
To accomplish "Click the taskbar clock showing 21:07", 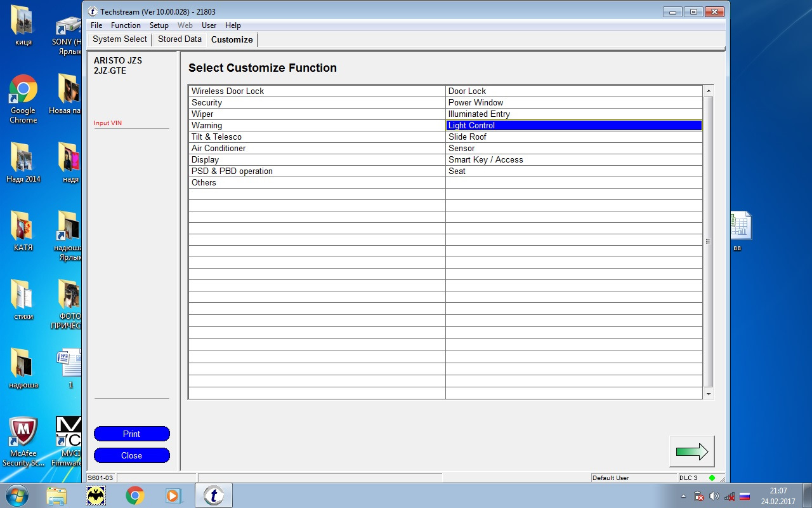I will coord(778,496).
